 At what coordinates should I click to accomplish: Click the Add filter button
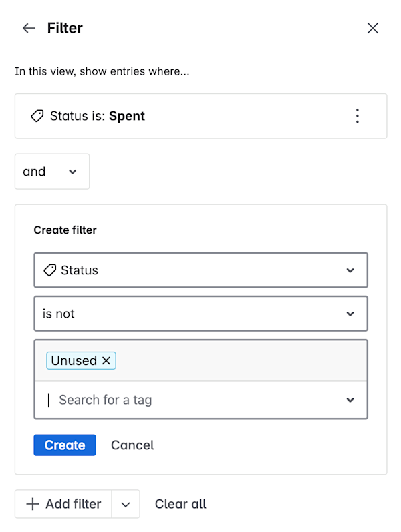[63, 504]
